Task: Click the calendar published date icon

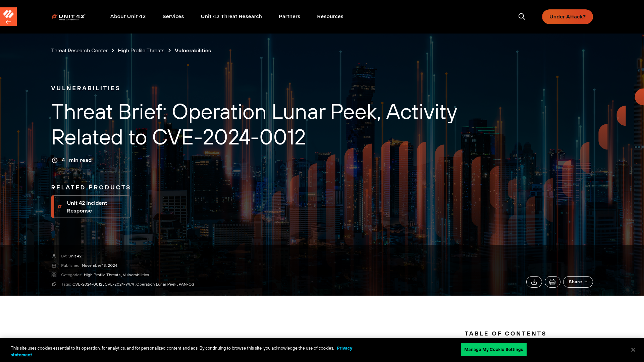Action: click(54, 264)
